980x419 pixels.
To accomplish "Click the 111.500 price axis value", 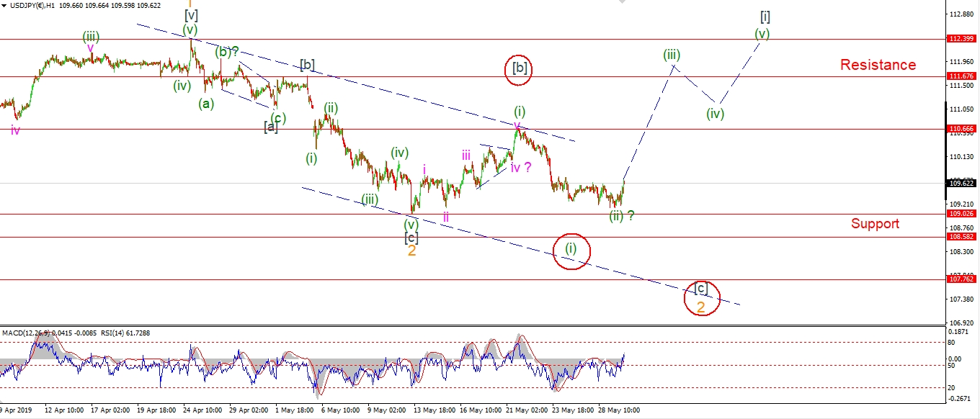I will click(x=963, y=85).
